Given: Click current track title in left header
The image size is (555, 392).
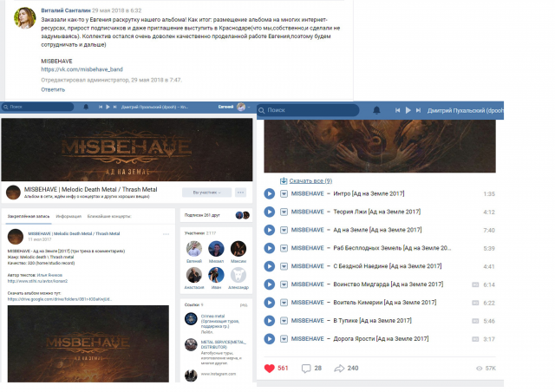Looking at the screenshot, I should [x=154, y=107].
